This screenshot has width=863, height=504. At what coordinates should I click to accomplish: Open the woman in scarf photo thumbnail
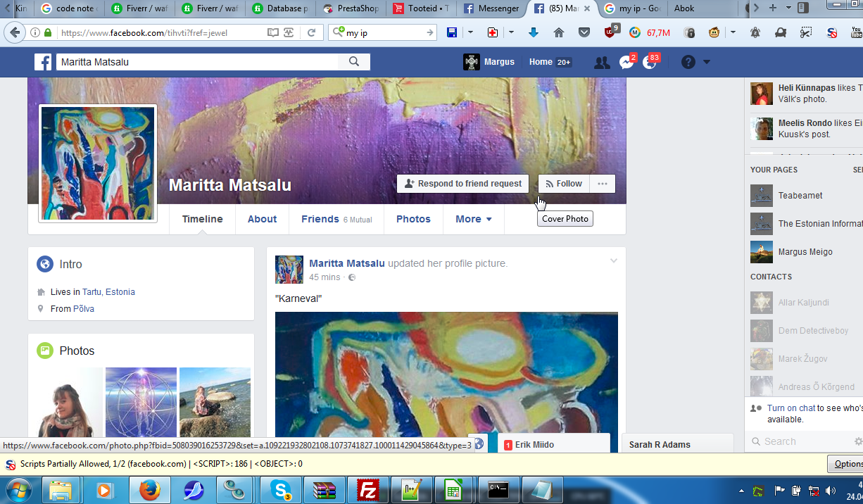tap(68, 403)
